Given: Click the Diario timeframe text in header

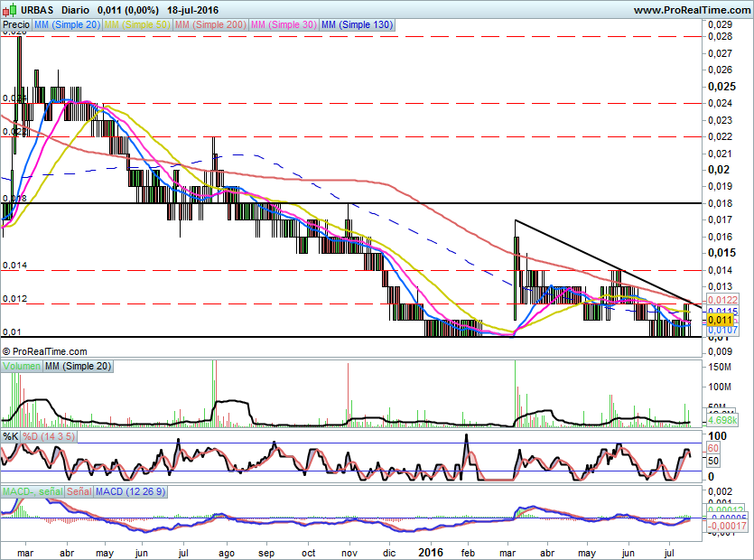Looking at the screenshot, I should 75,9.
